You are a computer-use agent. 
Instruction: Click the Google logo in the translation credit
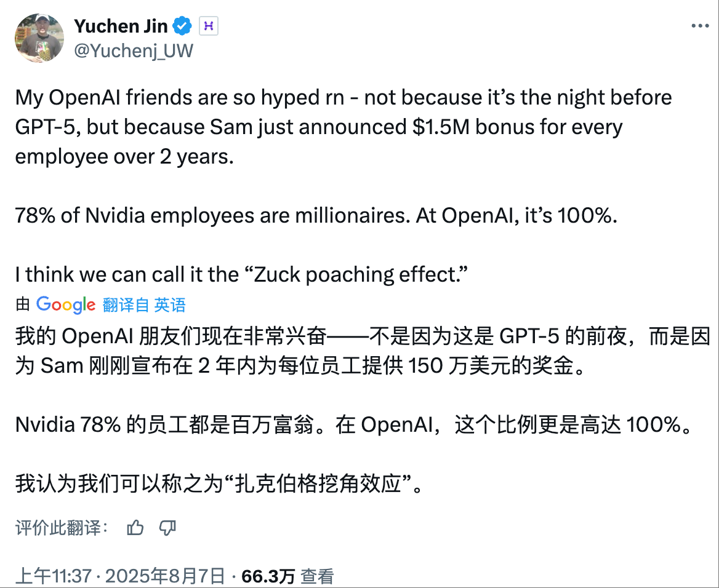65,304
